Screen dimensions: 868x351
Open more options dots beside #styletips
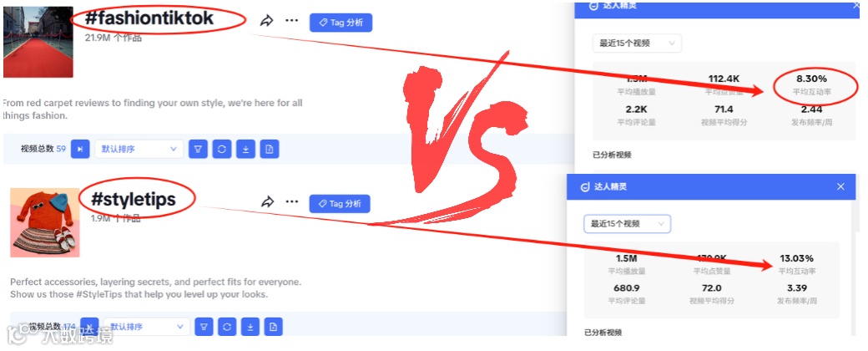292,202
